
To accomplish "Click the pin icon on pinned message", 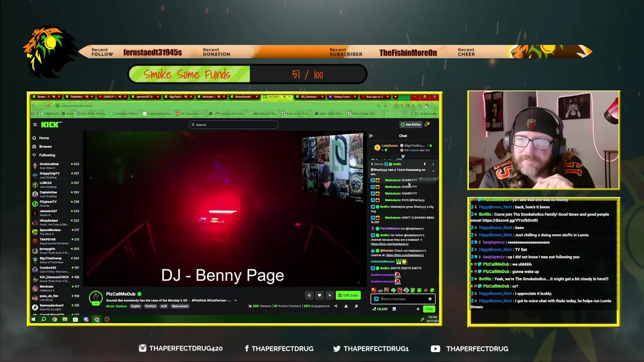I will [x=424, y=164].
